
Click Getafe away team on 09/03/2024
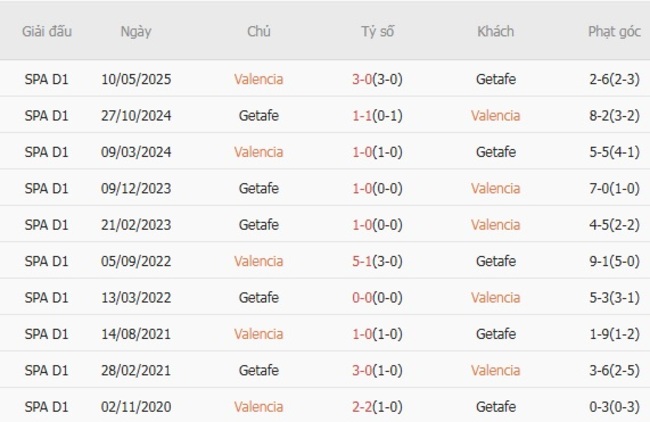[496, 152]
